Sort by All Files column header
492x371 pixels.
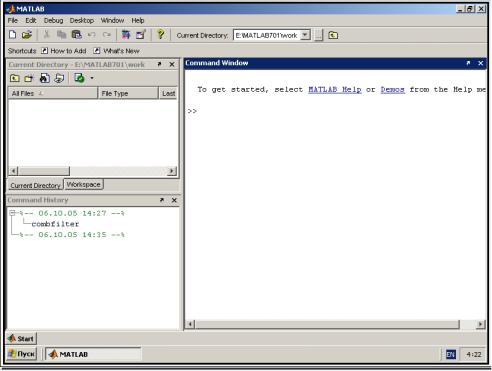click(53, 93)
